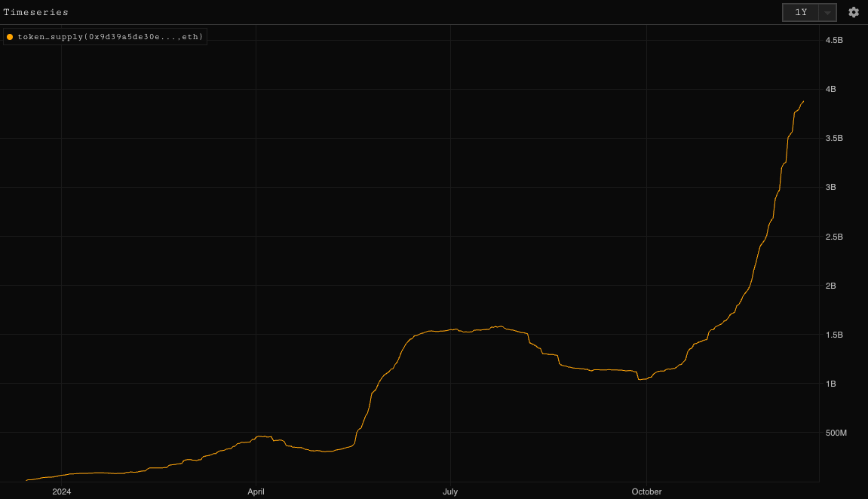The image size is (868, 499).
Task: Click the 1.5B y-axis label
Action: pos(833,335)
